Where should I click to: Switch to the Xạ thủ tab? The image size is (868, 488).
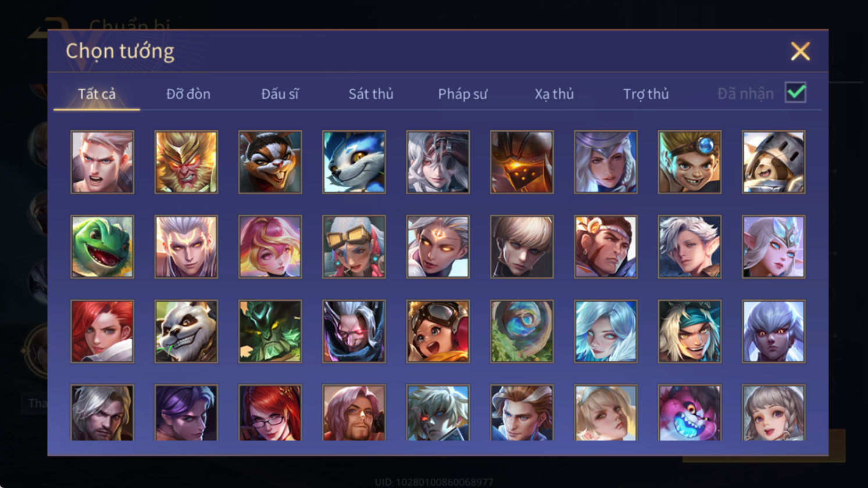coord(554,94)
